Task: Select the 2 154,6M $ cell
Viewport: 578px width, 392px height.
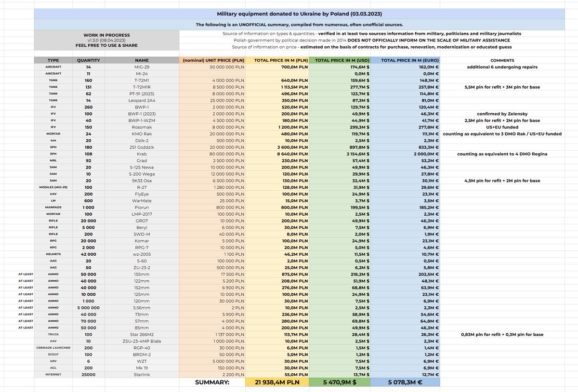Action: 340,155
